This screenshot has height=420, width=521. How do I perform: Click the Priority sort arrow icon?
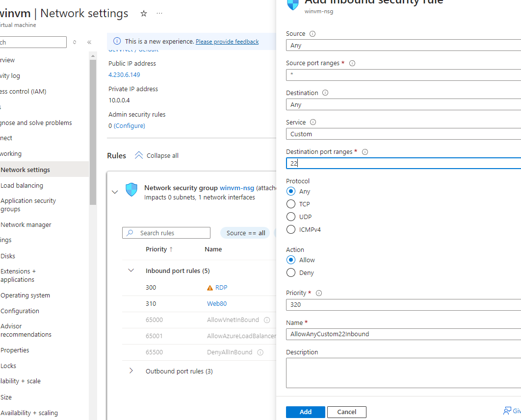click(171, 249)
